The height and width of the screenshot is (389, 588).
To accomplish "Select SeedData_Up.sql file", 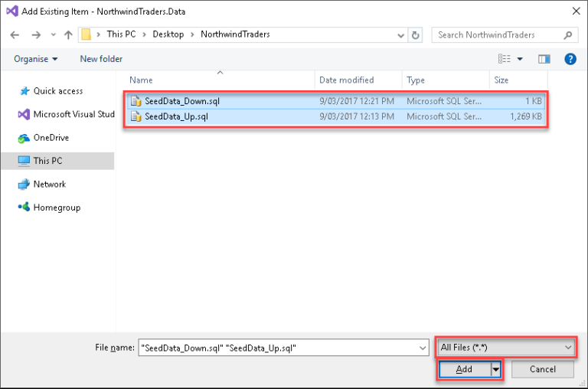I will tap(176, 116).
